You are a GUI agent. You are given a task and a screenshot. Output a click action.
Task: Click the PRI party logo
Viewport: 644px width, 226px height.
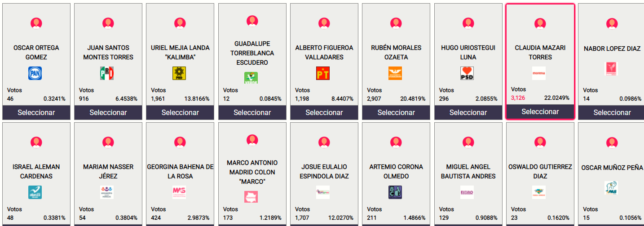coord(107,73)
